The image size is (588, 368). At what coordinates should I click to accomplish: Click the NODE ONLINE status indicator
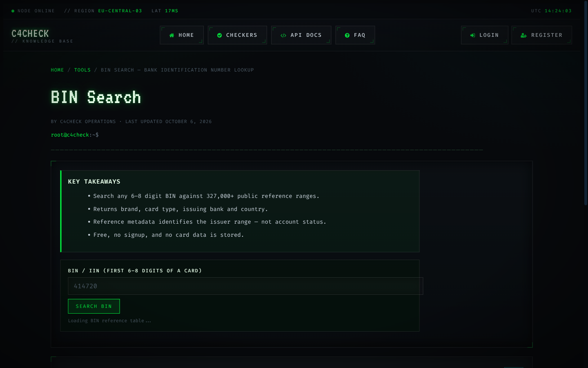(33, 11)
